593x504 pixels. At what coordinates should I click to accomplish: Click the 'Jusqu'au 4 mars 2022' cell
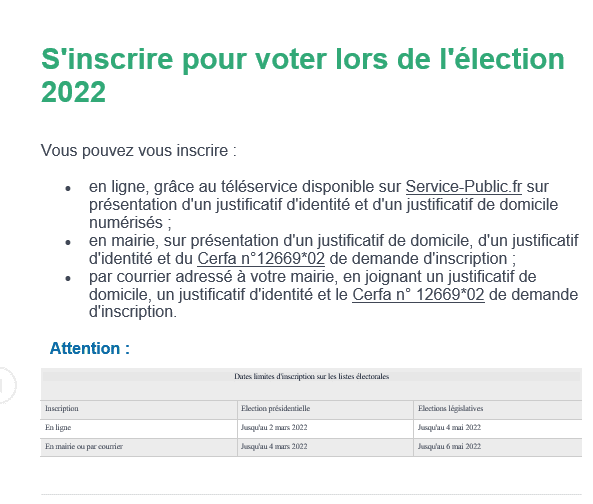point(274,446)
